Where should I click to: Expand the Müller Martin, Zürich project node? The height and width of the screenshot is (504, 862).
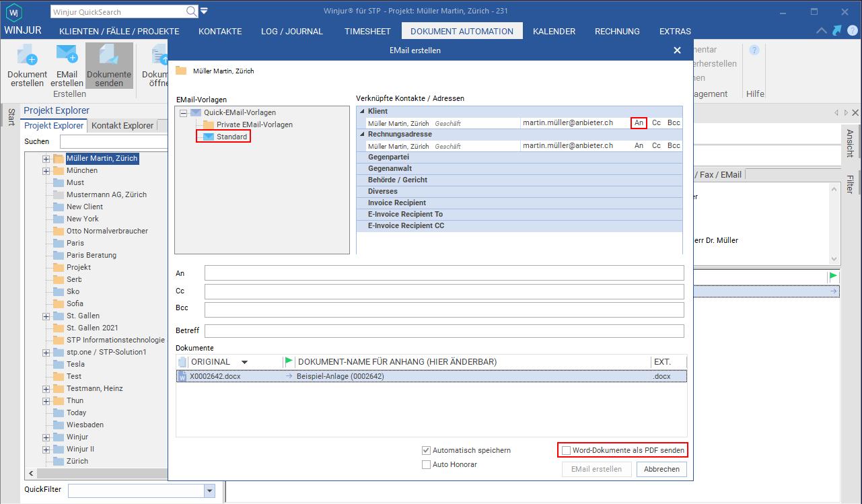[46, 159]
